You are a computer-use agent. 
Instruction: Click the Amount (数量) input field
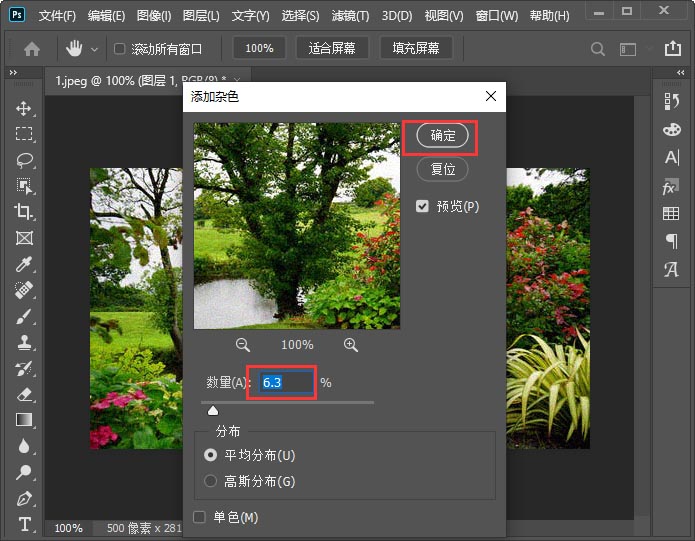(286, 382)
